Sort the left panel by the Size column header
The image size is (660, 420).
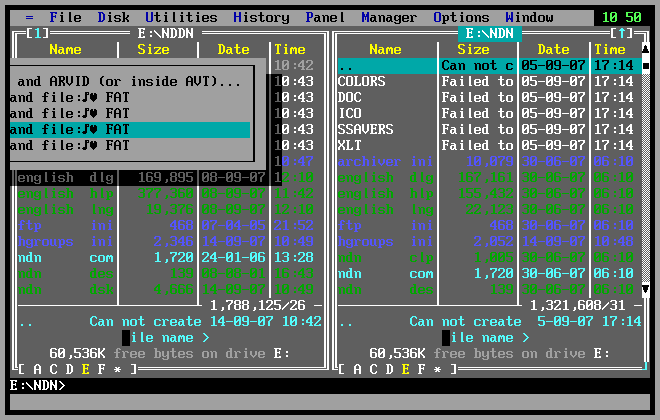(x=153, y=49)
